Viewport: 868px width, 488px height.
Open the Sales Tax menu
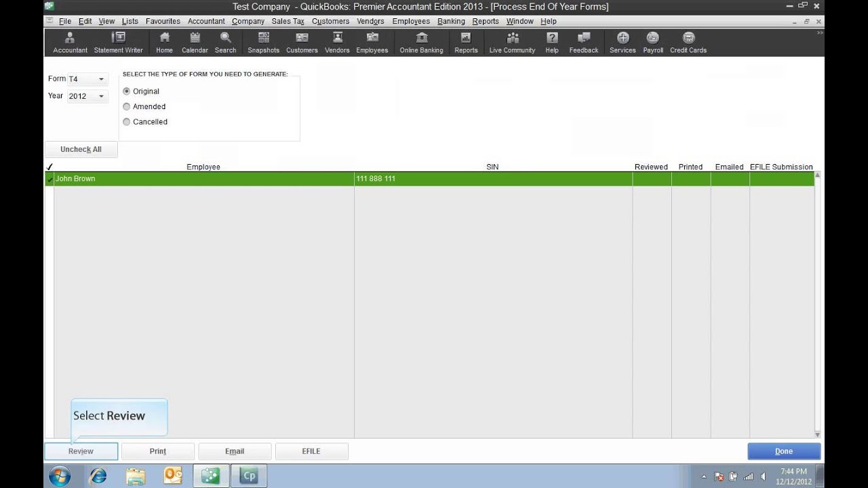288,21
